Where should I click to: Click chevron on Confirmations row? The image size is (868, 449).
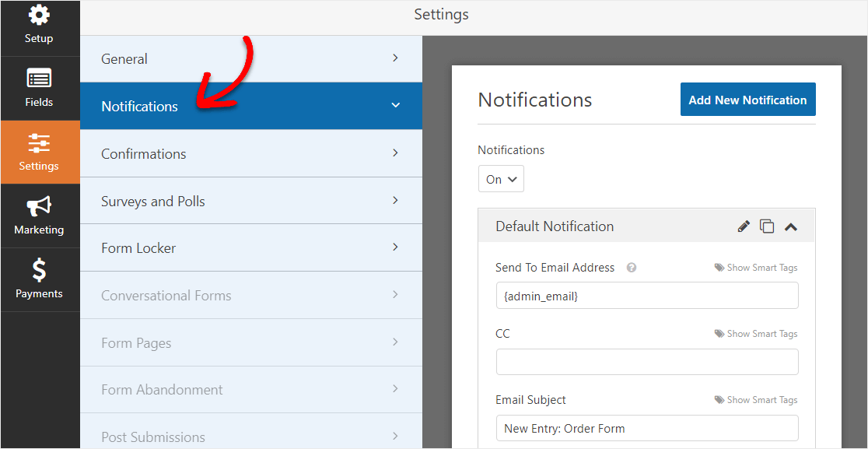pos(395,153)
